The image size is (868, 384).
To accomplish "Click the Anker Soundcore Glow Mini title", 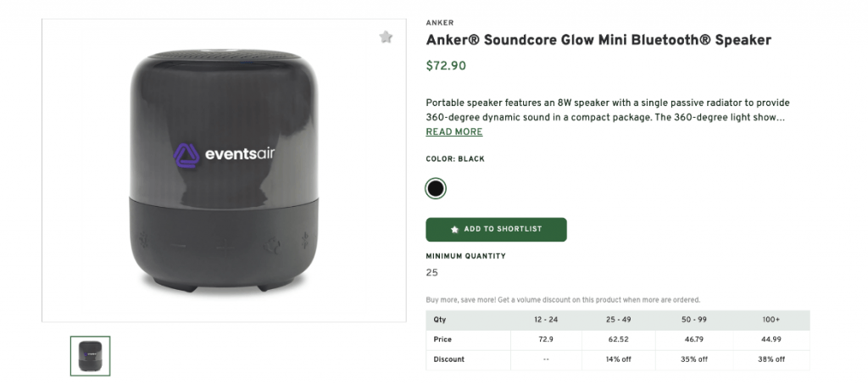I will [x=598, y=40].
